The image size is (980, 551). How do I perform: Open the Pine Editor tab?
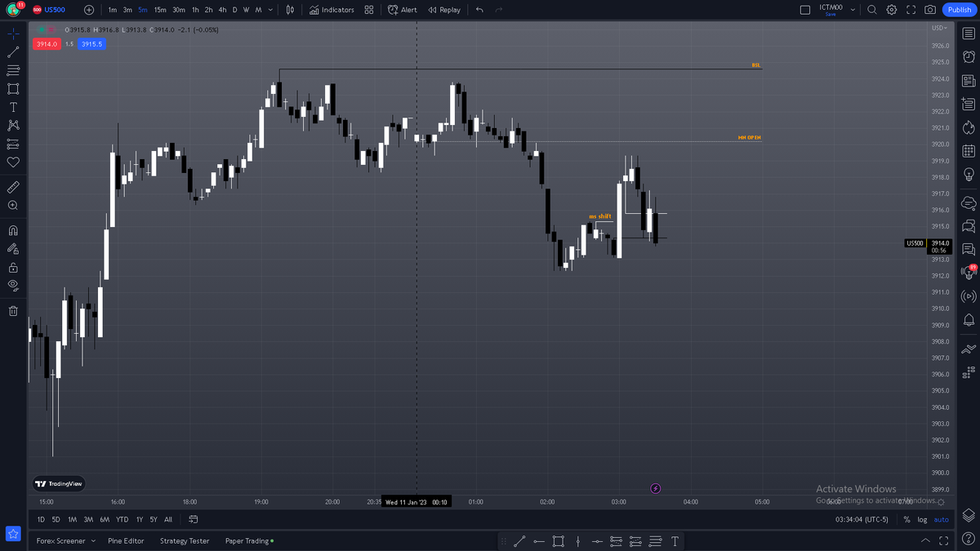(126, 540)
